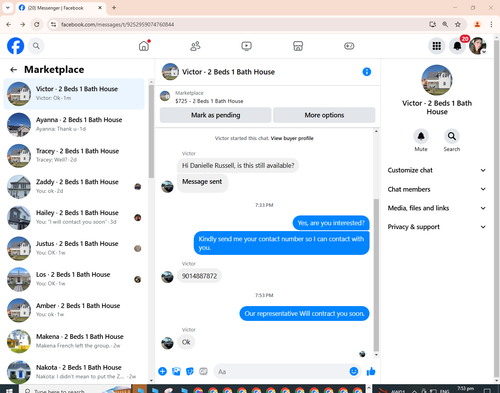The image size is (500, 393).
Task: Open the Marketplace storefront icon
Action: [x=298, y=46]
